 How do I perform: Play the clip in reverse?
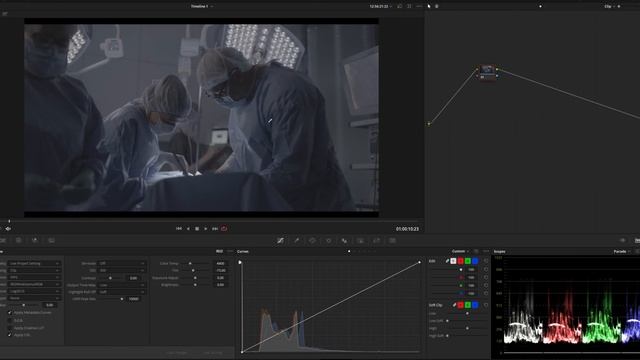point(188,229)
